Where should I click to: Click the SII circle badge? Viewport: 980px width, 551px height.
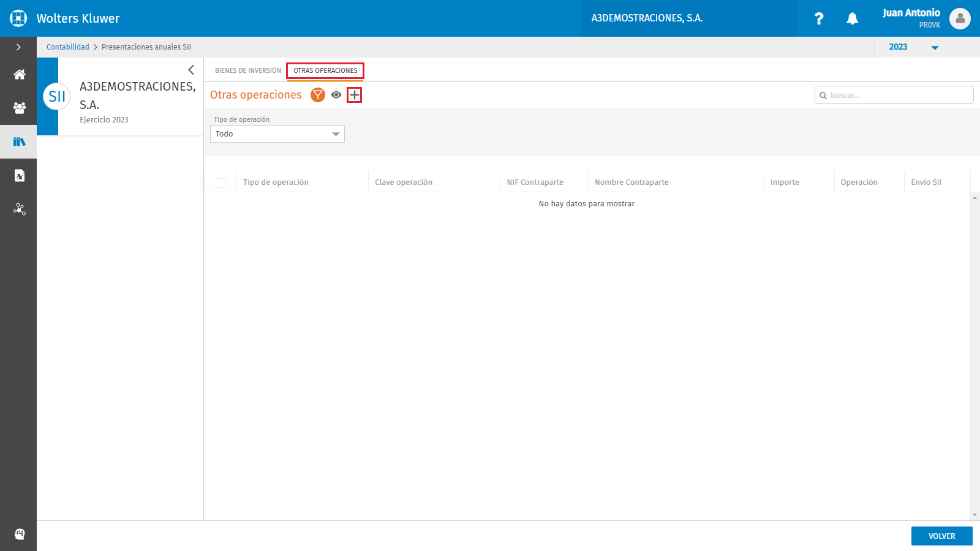[x=57, y=97]
